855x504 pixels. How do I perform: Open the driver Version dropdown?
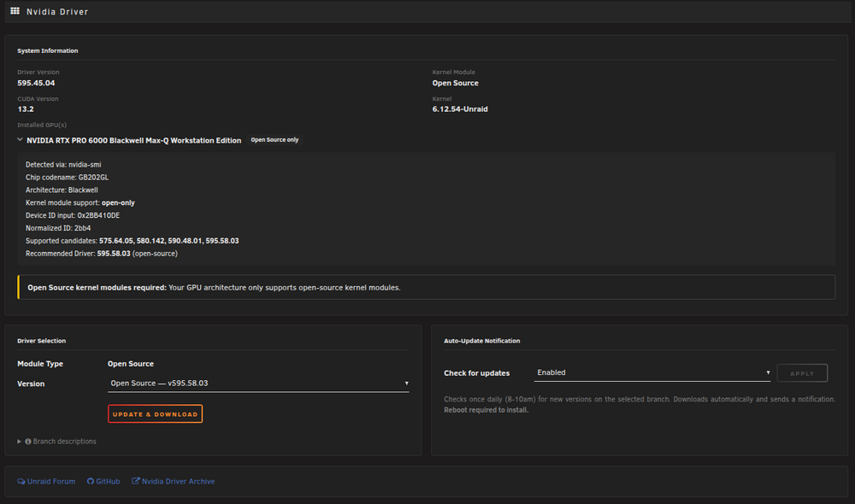pos(258,384)
